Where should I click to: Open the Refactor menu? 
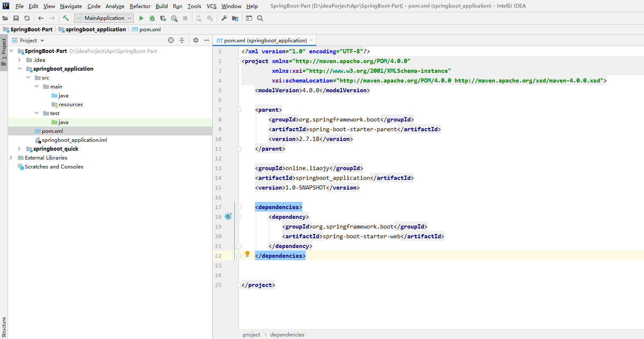coord(140,6)
